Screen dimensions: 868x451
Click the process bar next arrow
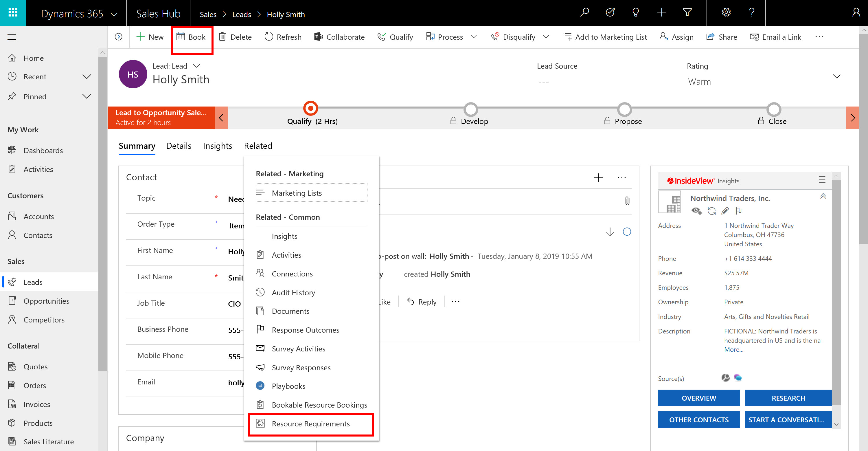point(852,118)
